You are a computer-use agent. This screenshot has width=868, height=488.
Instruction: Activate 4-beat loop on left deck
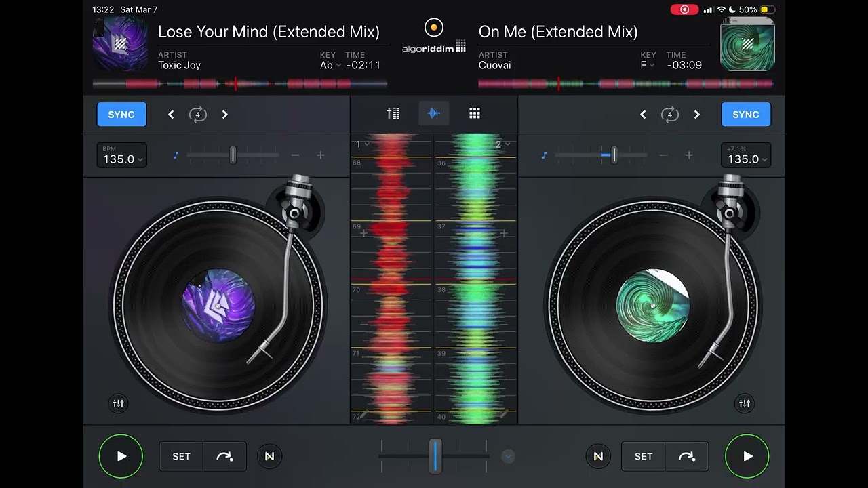point(197,115)
